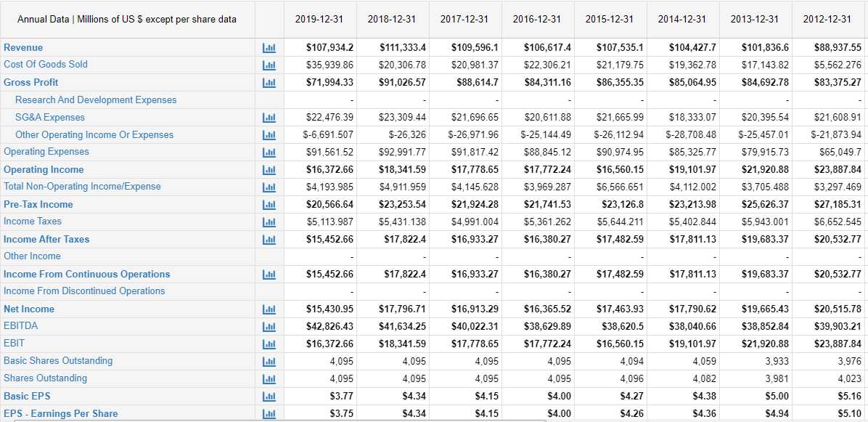
Task: Show chart for Cost Of Goods Sold
Action: [x=269, y=65]
